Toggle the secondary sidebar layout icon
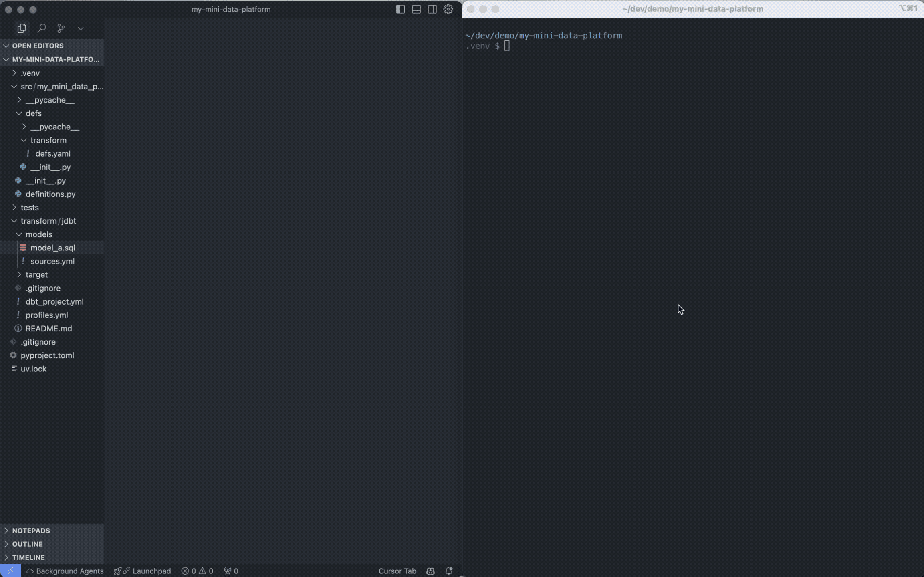Viewport: 924px width, 577px height. point(432,9)
